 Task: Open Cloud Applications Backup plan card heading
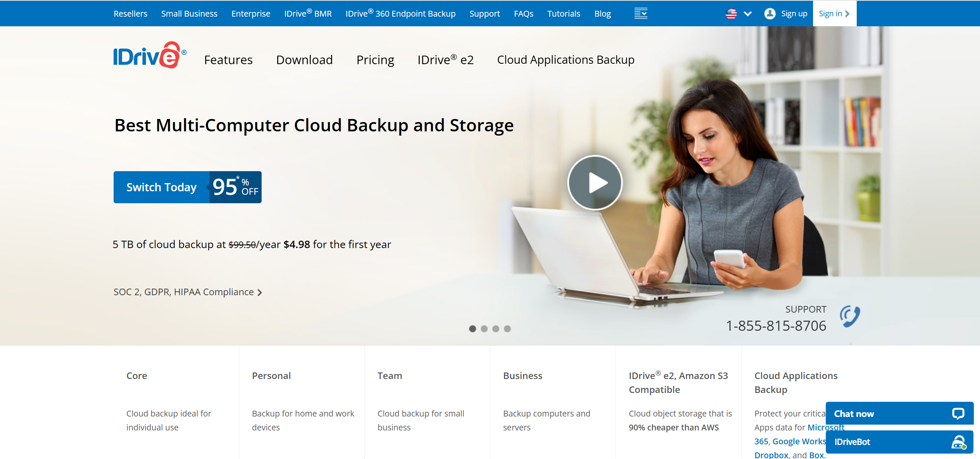796,382
